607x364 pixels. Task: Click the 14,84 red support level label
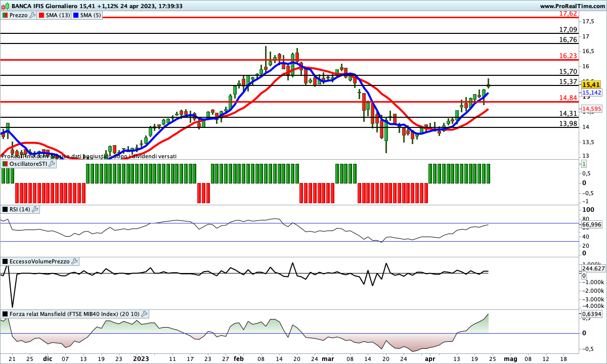[569, 98]
